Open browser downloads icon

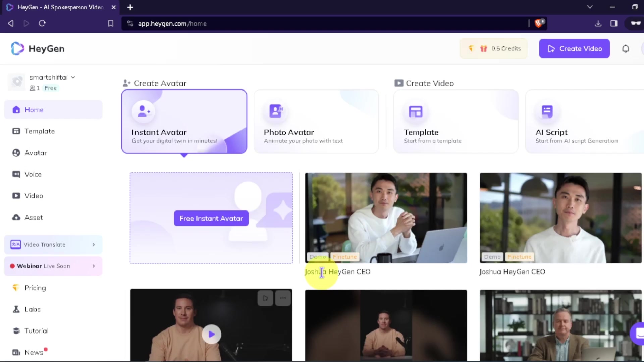click(x=598, y=23)
